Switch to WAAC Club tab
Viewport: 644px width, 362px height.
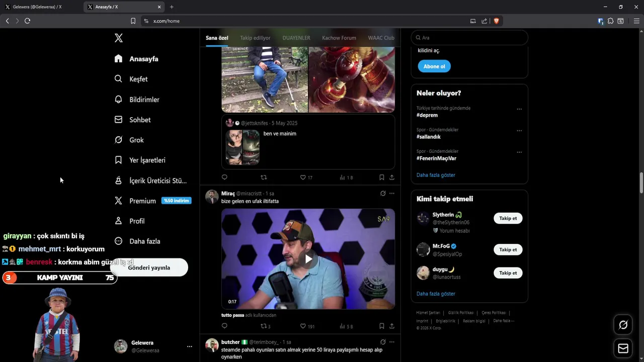click(x=381, y=38)
